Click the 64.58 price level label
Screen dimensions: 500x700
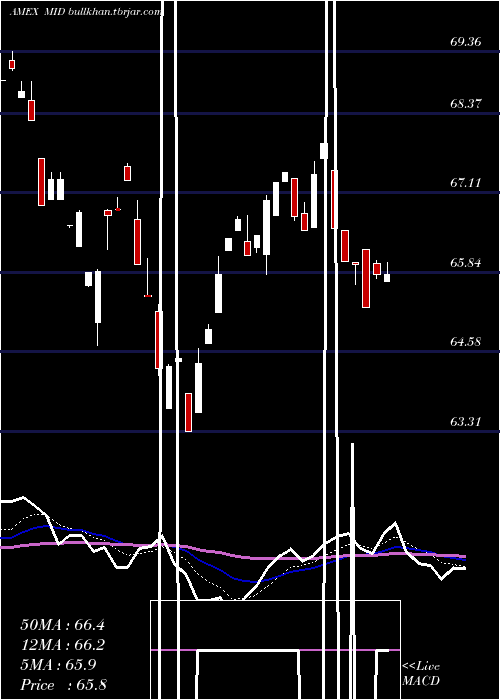(466, 342)
